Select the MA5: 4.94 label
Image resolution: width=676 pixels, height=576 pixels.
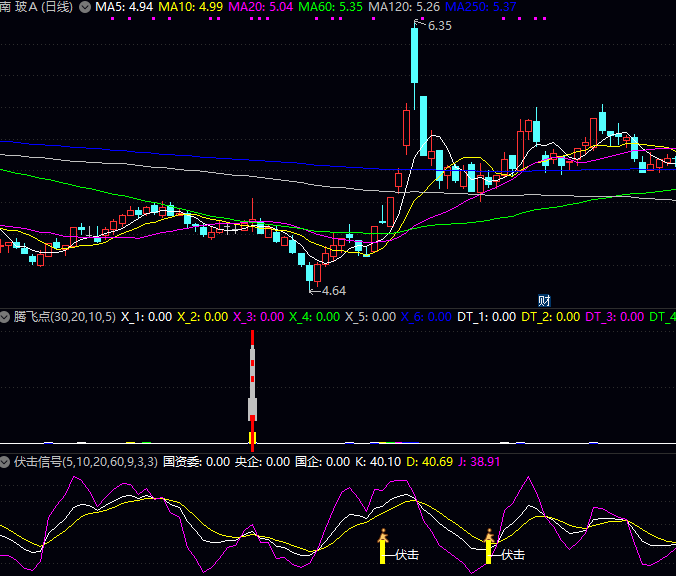124,7
